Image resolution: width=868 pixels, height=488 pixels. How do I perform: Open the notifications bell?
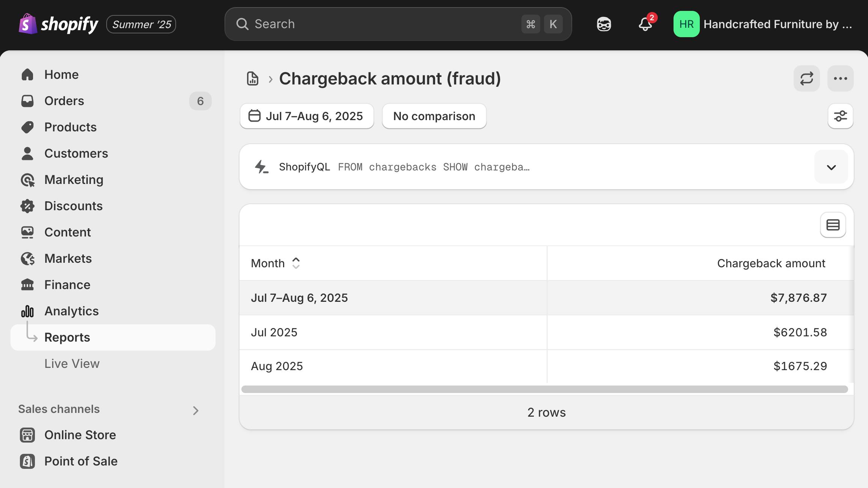pos(645,24)
